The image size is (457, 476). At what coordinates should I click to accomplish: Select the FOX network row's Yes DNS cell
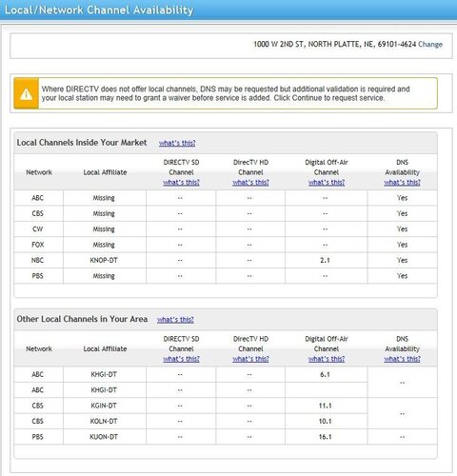click(402, 245)
